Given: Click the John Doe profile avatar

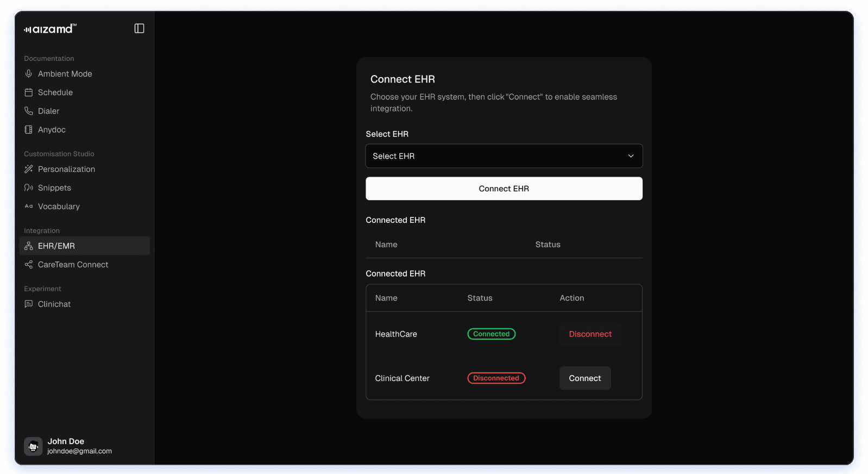Looking at the screenshot, I should [x=33, y=446].
